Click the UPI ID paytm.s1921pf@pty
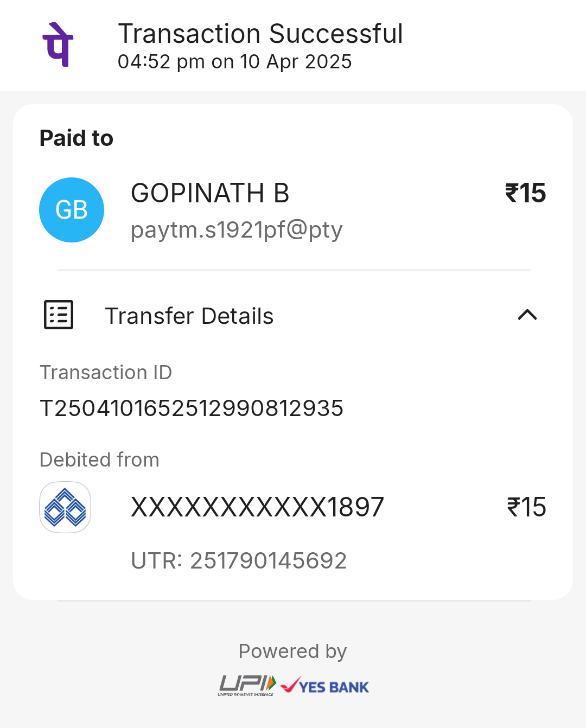The width and height of the screenshot is (586, 728). point(237,229)
